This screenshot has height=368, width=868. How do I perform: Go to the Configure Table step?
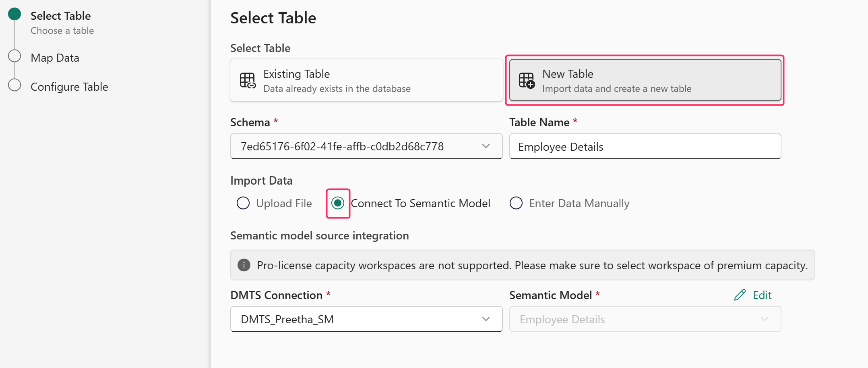69,87
